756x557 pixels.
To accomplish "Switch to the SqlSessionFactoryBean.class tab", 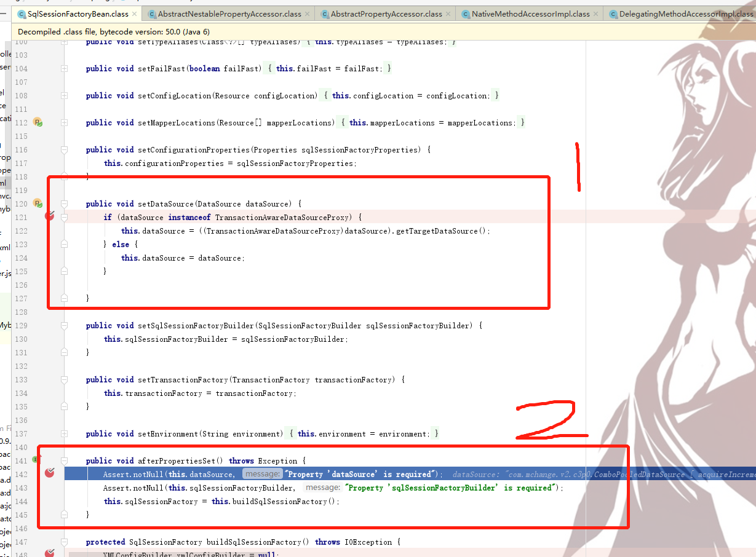I will [x=78, y=14].
